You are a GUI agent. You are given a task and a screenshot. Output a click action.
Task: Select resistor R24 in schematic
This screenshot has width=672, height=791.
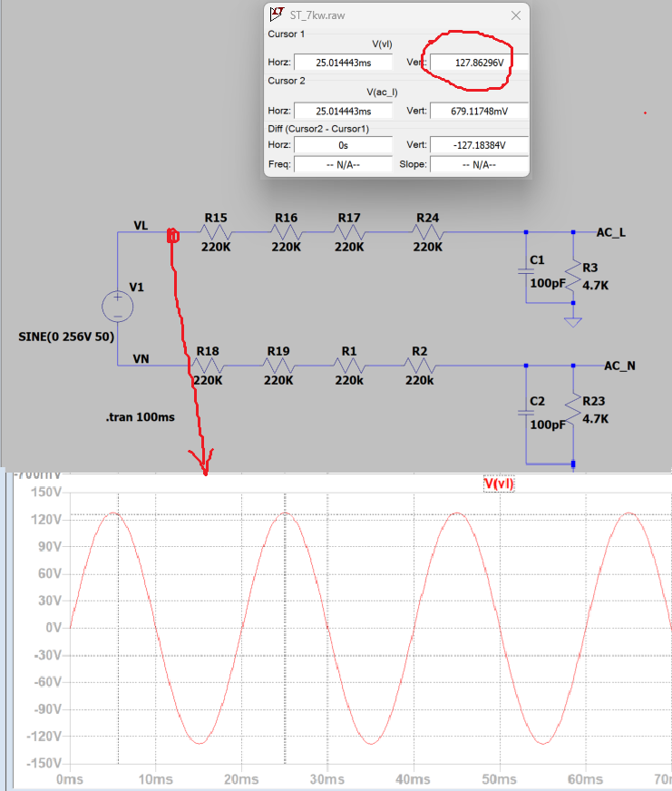428,232
